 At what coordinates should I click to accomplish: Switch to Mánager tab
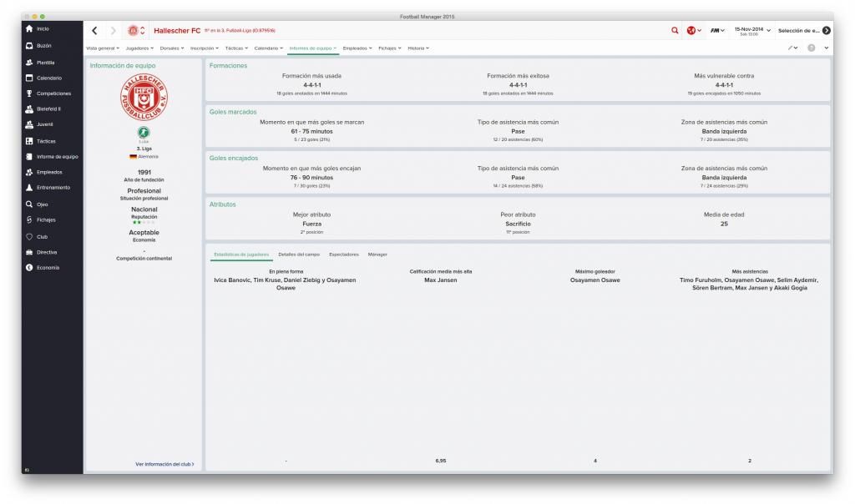coord(377,255)
